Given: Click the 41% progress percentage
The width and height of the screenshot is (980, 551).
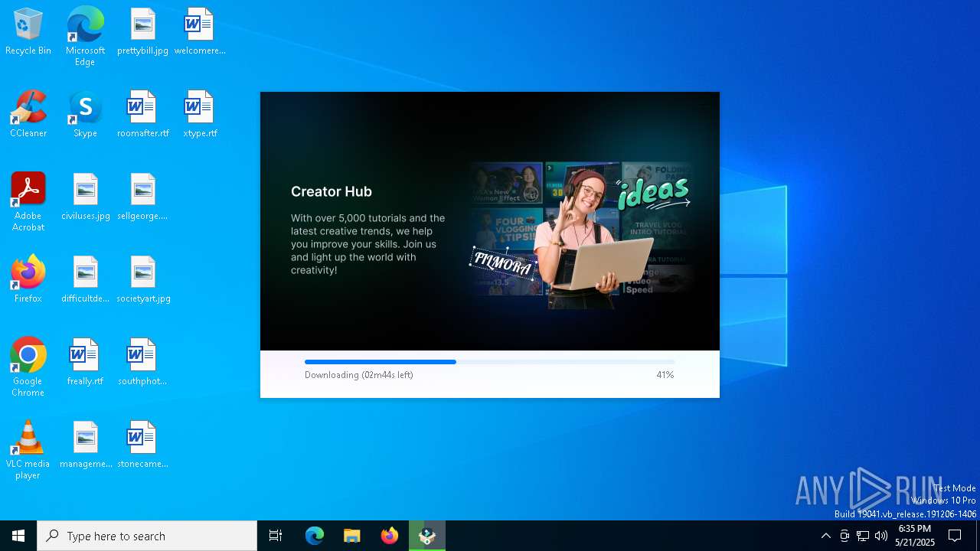Looking at the screenshot, I should (x=665, y=375).
